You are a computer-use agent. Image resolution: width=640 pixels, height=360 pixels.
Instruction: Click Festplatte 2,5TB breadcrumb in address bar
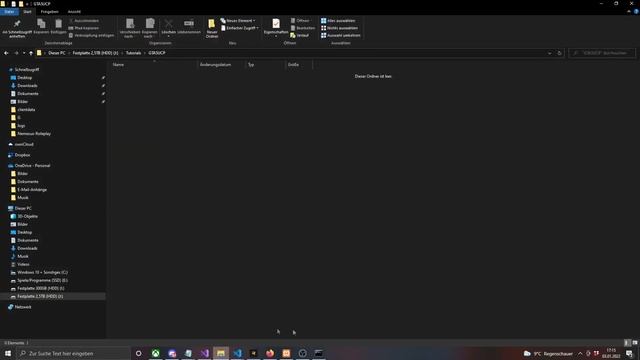[x=96, y=53]
